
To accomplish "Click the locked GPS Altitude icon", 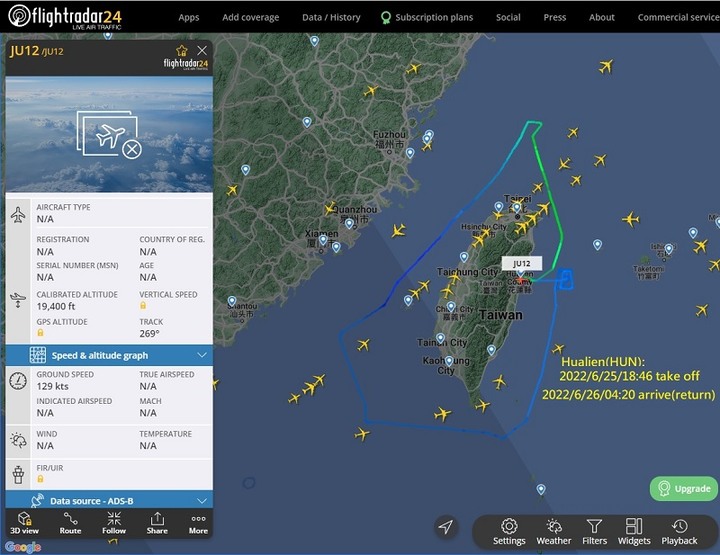I will (40, 333).
